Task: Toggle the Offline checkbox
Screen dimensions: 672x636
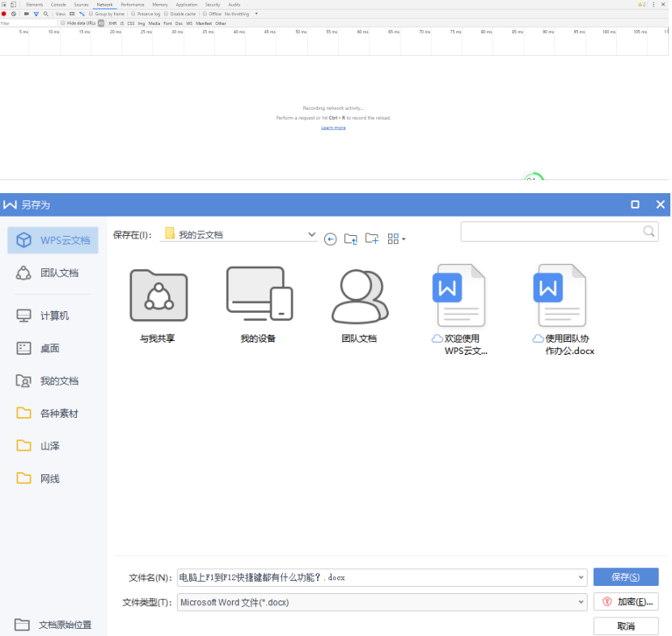Action: 205,14
